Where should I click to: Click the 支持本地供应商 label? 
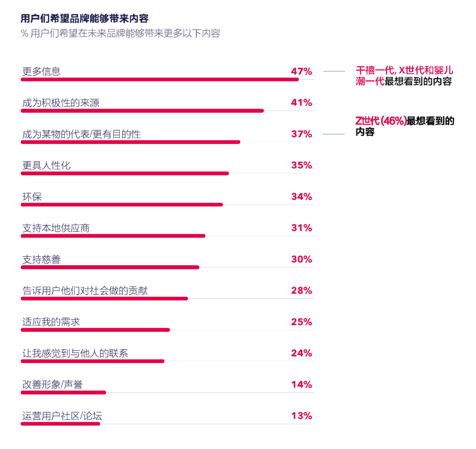point(56,228)
